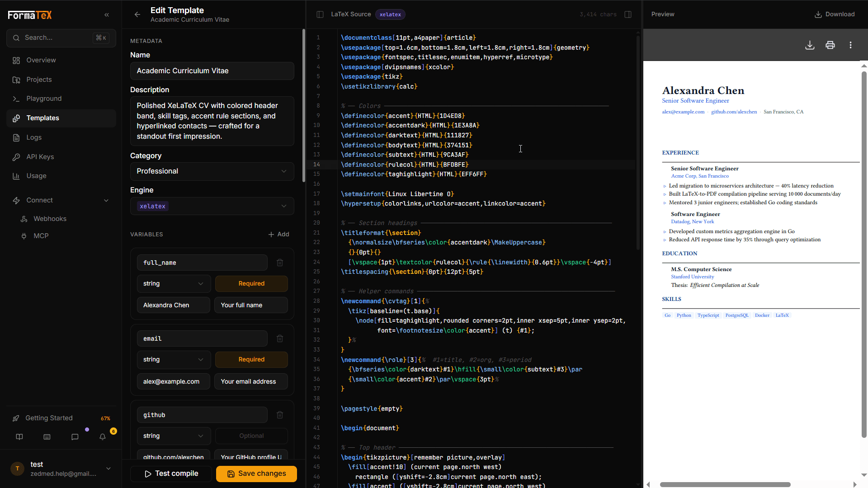868x488 pixels.
Task: Click github.com/alexchen link in the preview
Action: coord(734,112)
